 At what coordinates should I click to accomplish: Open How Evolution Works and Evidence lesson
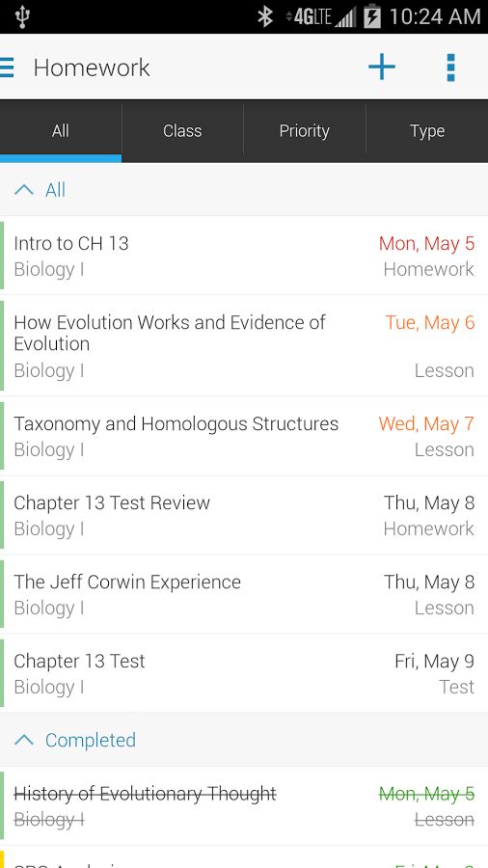click(244, 345)
